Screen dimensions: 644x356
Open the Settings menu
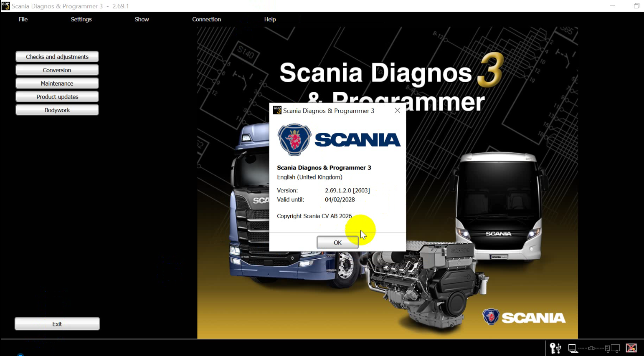pos(81,19)
